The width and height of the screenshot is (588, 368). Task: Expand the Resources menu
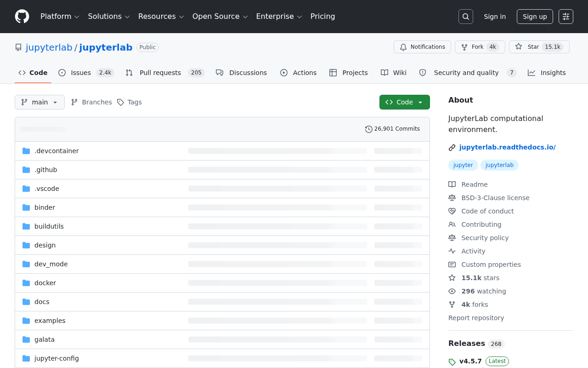click(x=161, y=17)
